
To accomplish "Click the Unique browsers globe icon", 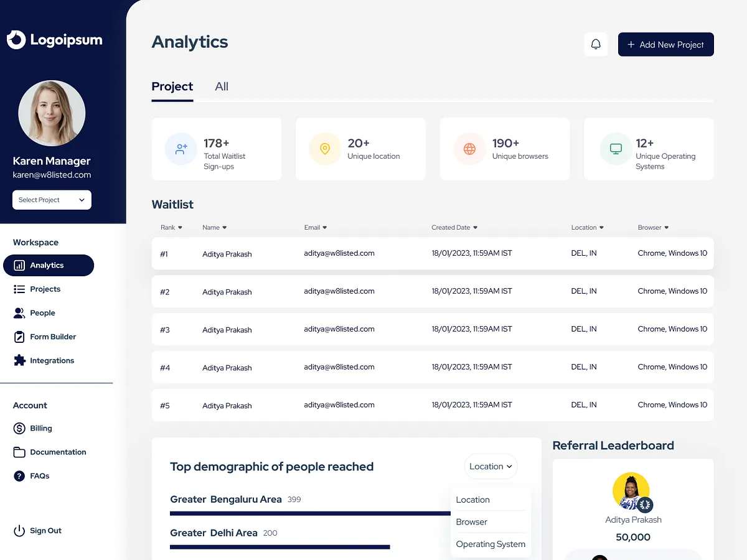I will [469, 149].
